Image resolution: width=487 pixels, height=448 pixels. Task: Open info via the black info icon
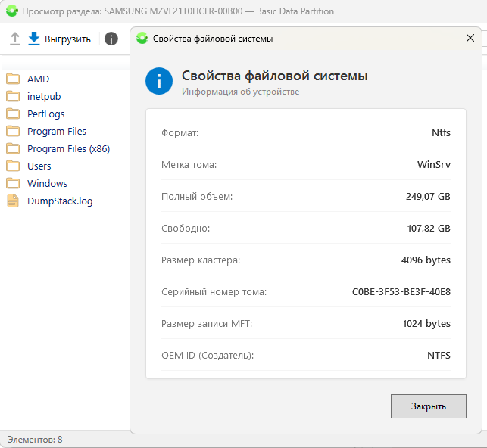click(111, 39)
